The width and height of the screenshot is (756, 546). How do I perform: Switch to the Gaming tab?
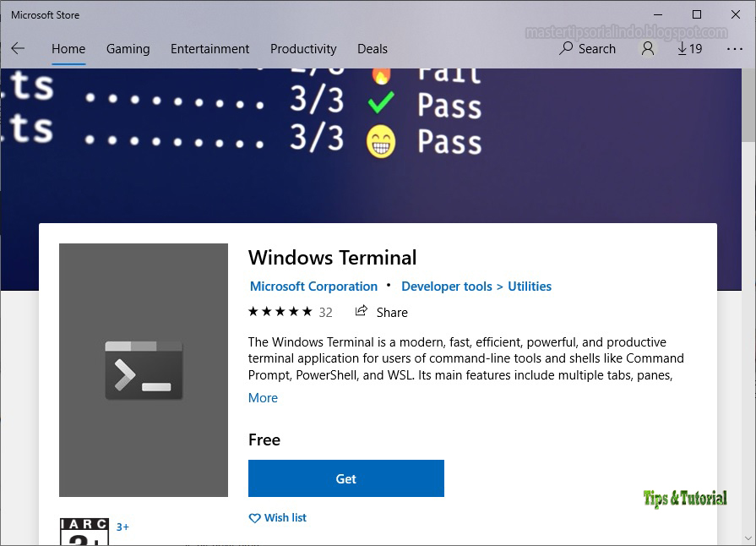click(x=128, y=49)
